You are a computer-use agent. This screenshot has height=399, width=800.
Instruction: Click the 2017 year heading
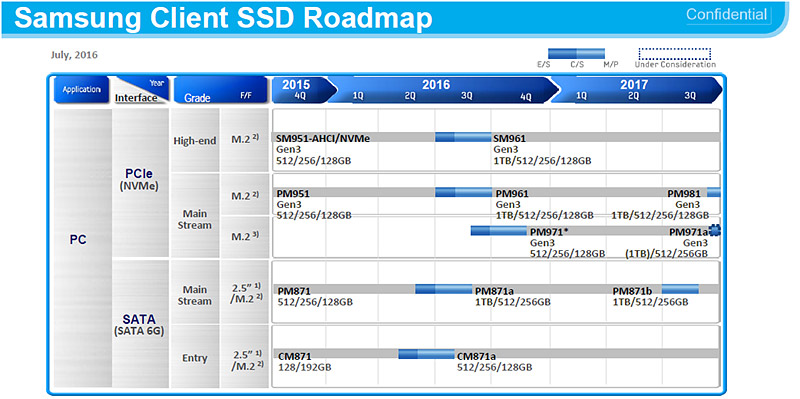coord(634,85)
